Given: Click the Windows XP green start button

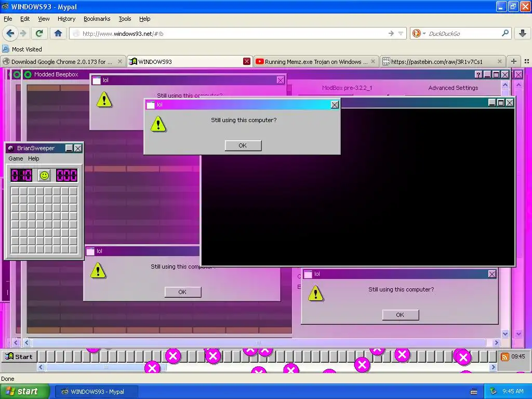Looking at the screenshot, I should 24,391.
